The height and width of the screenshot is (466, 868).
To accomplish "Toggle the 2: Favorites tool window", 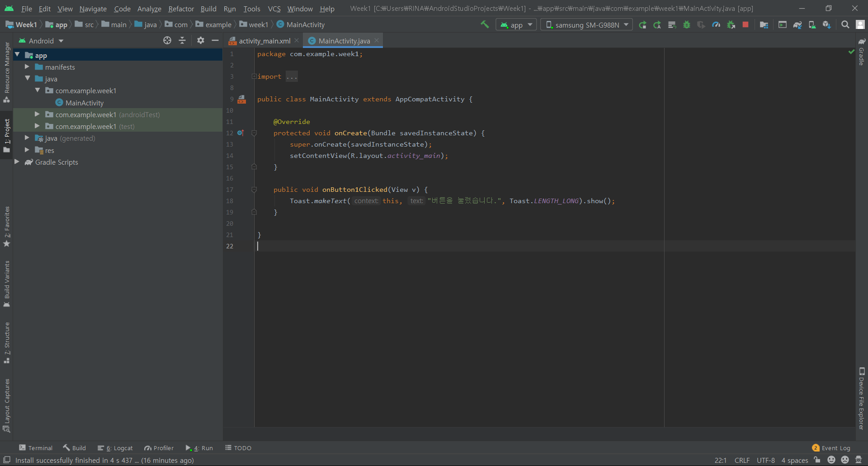I will [7, 227].
